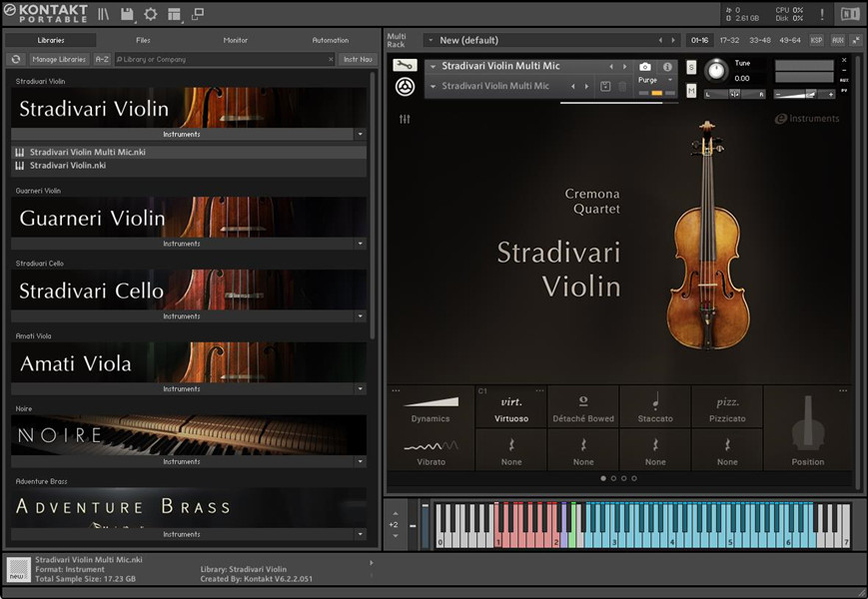Solo the instrument with S button
The width and height of the screenshot is (868, 599).
691,67
